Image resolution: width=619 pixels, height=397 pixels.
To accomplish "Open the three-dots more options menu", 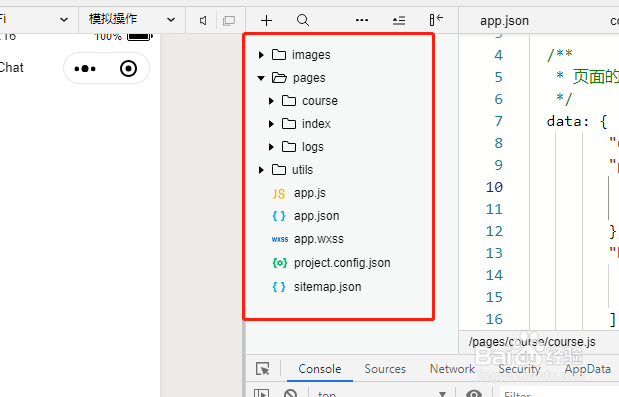I will (362, 20).
